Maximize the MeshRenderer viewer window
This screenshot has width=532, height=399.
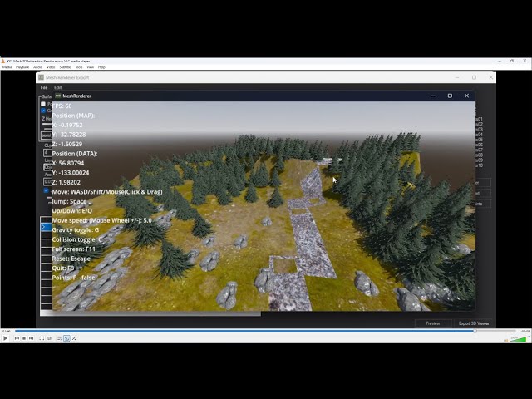click(x=450, y=96)
